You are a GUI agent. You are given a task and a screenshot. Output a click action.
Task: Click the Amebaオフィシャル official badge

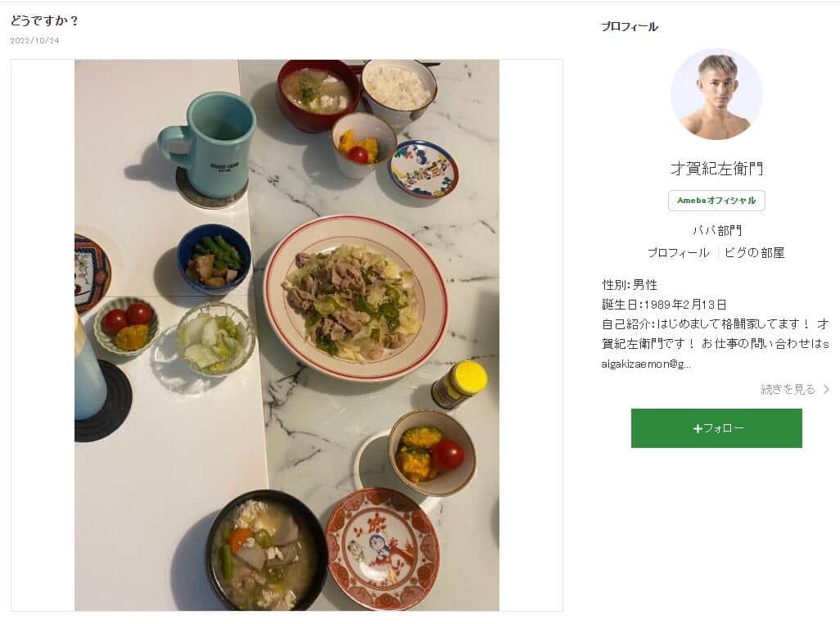[x=716, y=201]
